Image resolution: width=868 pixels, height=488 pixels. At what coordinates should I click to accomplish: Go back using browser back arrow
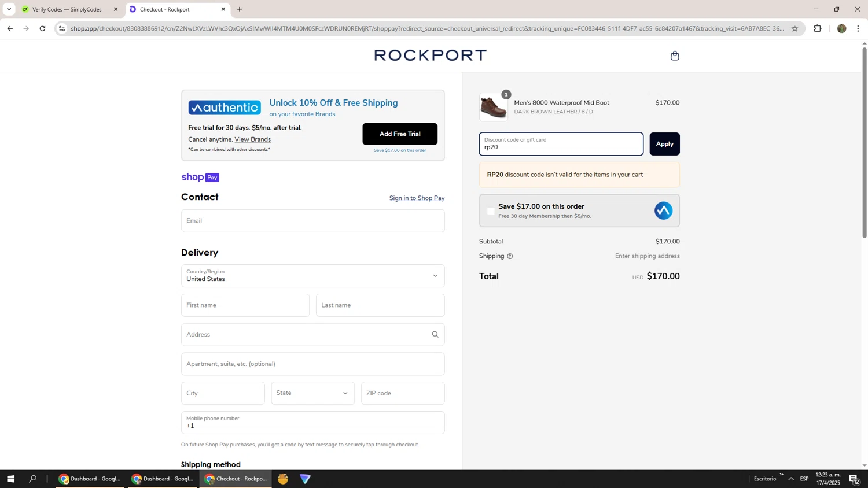coord(10,28)
